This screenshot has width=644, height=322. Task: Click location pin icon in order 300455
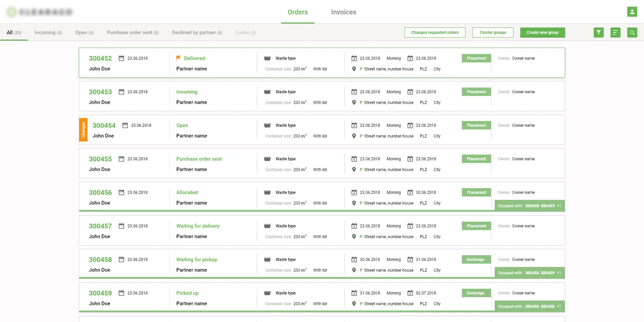354,169
